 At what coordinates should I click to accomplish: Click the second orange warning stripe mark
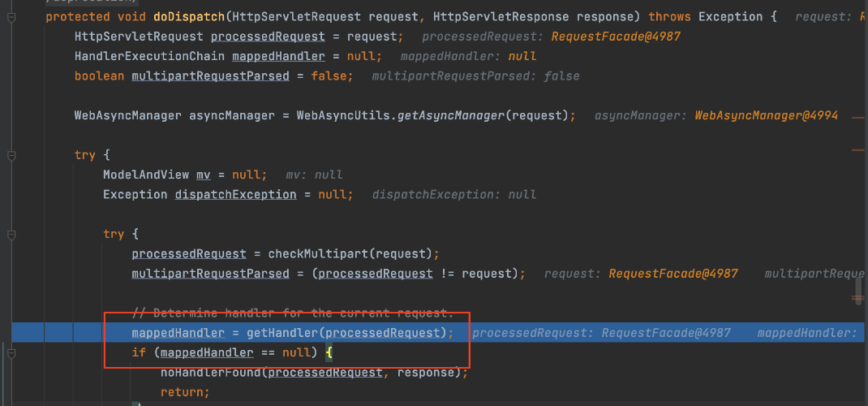[x=857, y=149]
